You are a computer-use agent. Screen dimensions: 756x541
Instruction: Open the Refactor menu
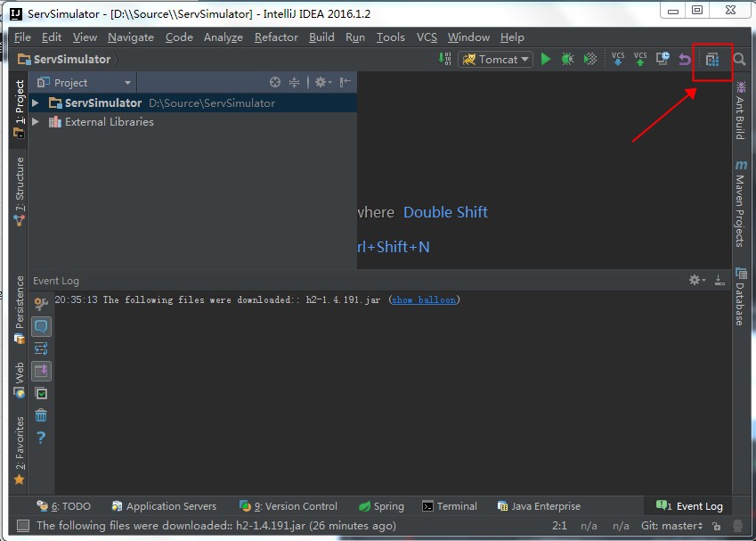click(276, 37)
